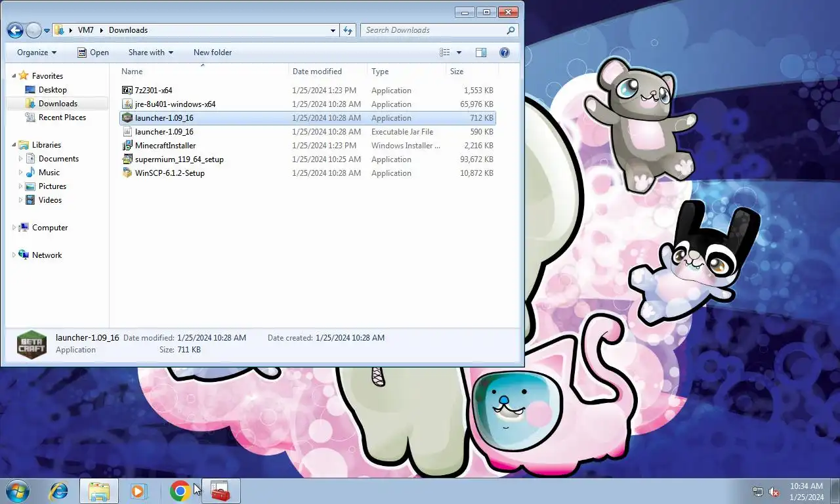Click the Windows Installer type cell
The image size is (840, 504).
(406, 146)
